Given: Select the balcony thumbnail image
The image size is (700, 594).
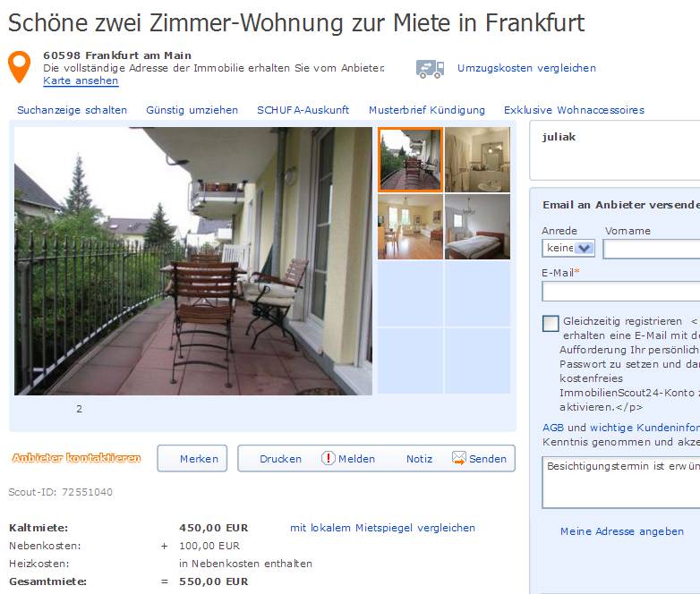Looking at the screenshot, I should pyautogui.click(x=410, y=159).
